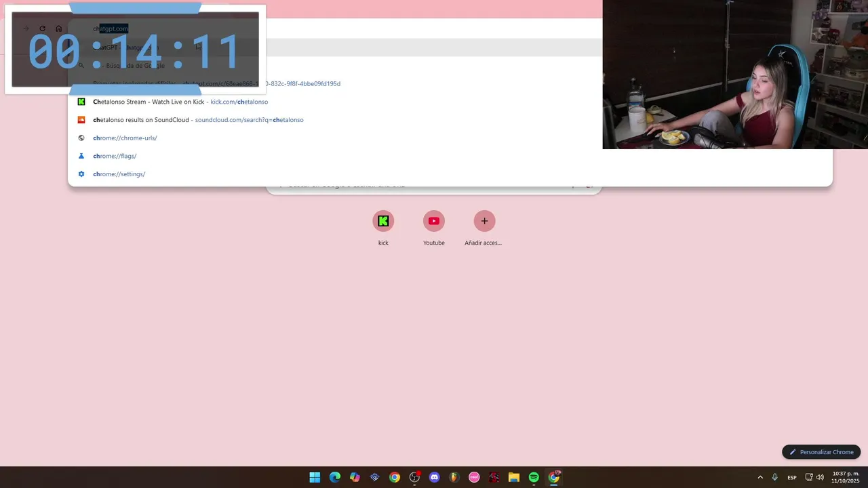Open the blue diamond app on the taskbar
The width and height of the screenshot is (868, 488).
(374, 477)
